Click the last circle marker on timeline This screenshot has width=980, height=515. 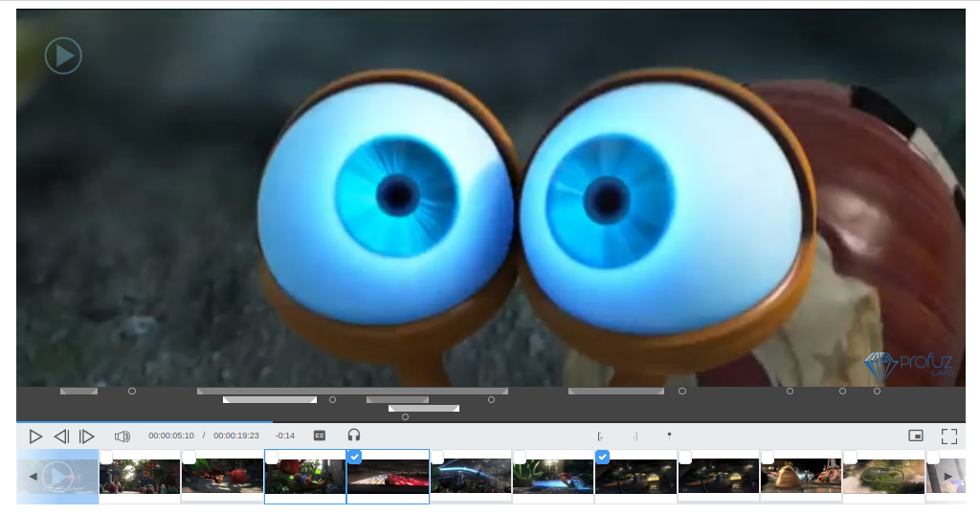click(877, 392)
